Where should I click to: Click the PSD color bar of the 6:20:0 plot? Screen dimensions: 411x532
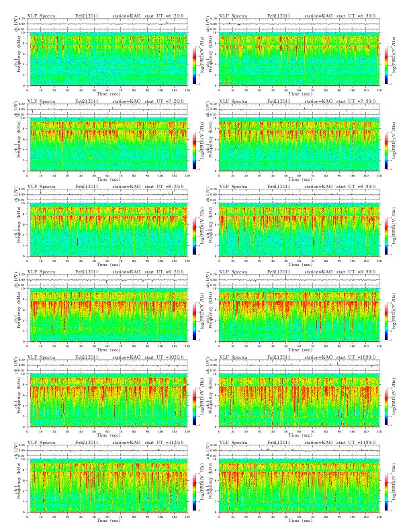click(194, 64)
